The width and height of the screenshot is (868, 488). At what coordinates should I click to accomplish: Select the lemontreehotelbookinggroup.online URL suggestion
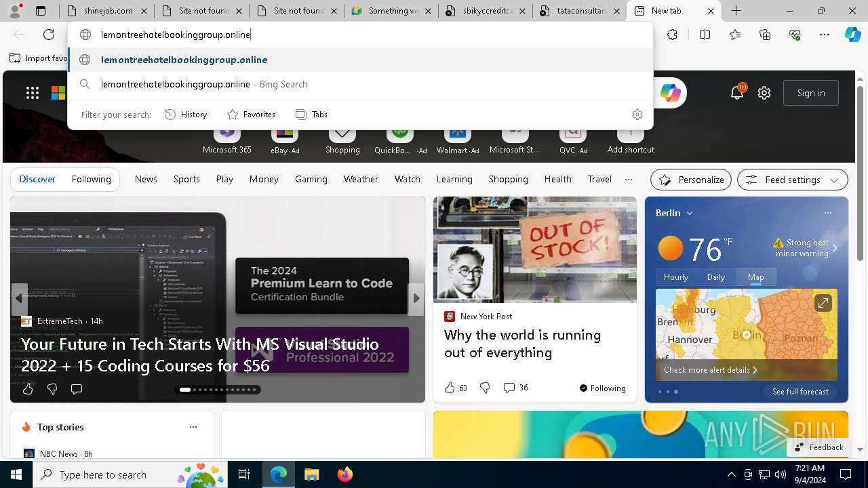tap(361, 60)
